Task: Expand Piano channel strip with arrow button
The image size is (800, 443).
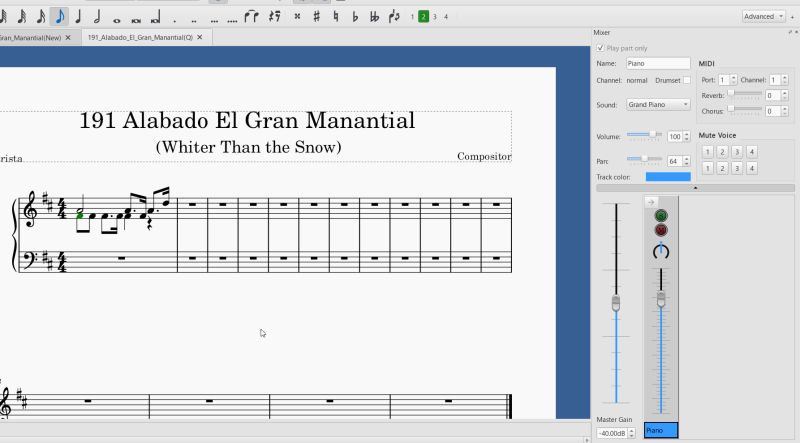Action: click(x=651, y=202)
